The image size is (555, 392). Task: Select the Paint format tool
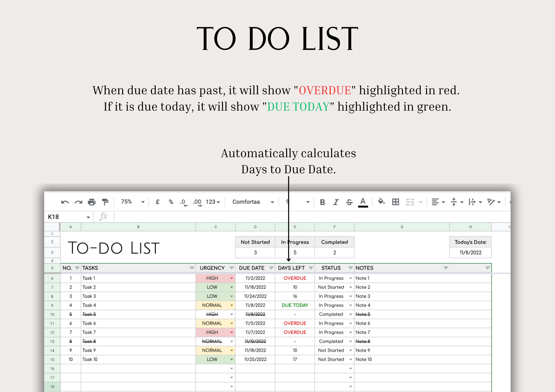(106, 202)
